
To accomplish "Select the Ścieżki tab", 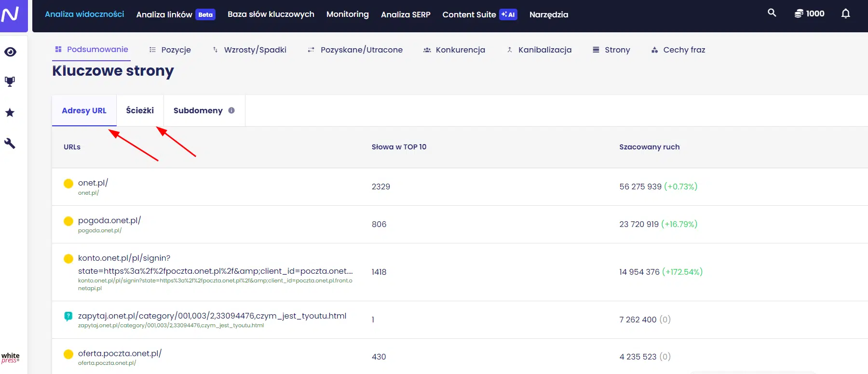I will 140,110.
